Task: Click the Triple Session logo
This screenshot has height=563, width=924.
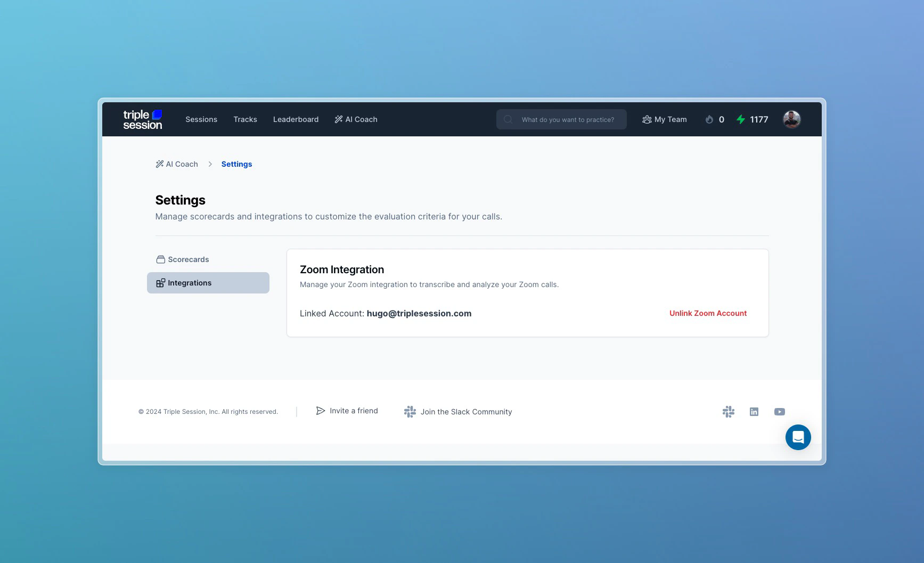Action: pos(142,119)
